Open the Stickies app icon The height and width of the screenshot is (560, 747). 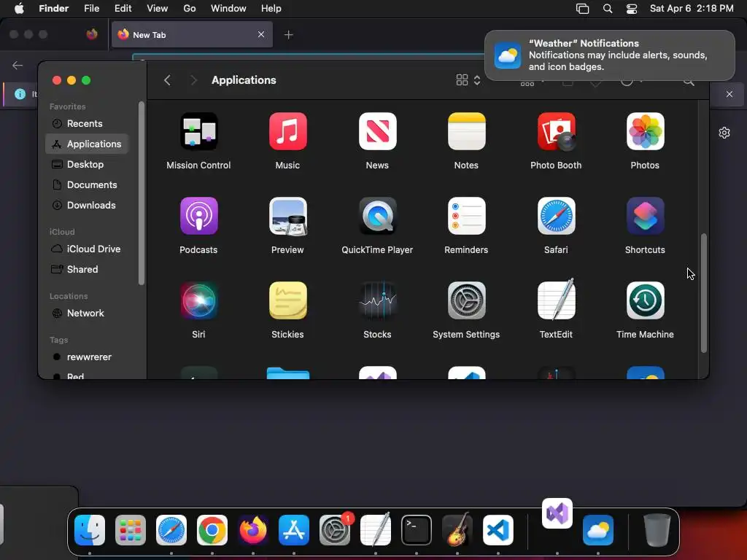(x=287, y=300)
